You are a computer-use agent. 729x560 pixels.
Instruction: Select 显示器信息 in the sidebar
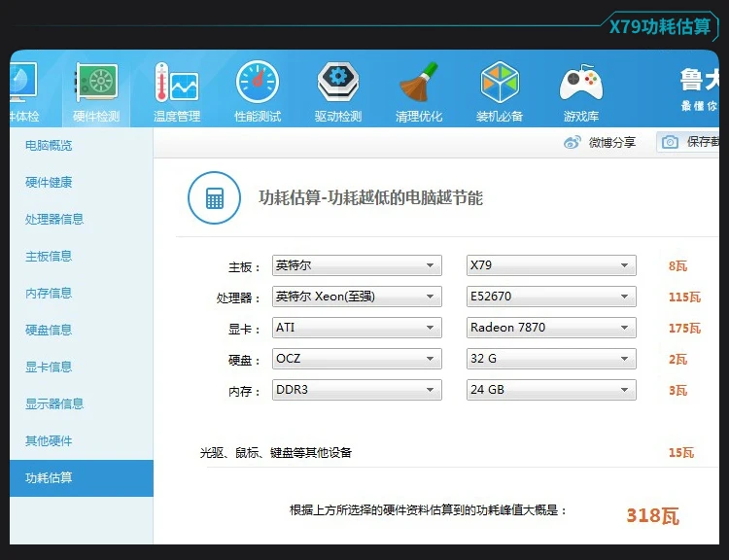54,403
